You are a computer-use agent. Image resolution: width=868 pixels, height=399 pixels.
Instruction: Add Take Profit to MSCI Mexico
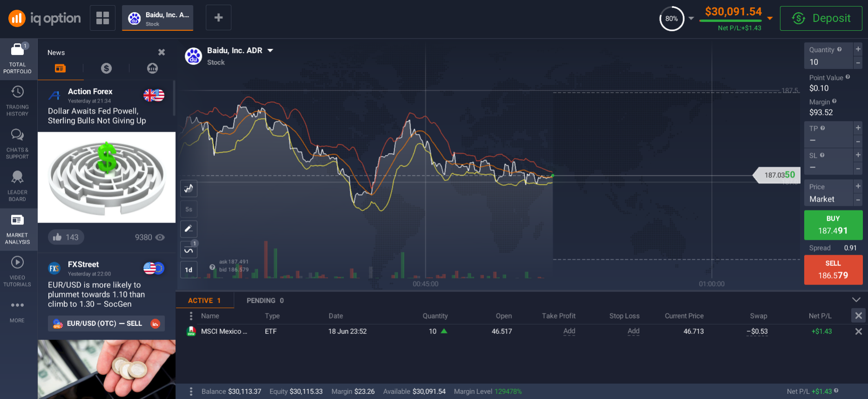[569, 331]
